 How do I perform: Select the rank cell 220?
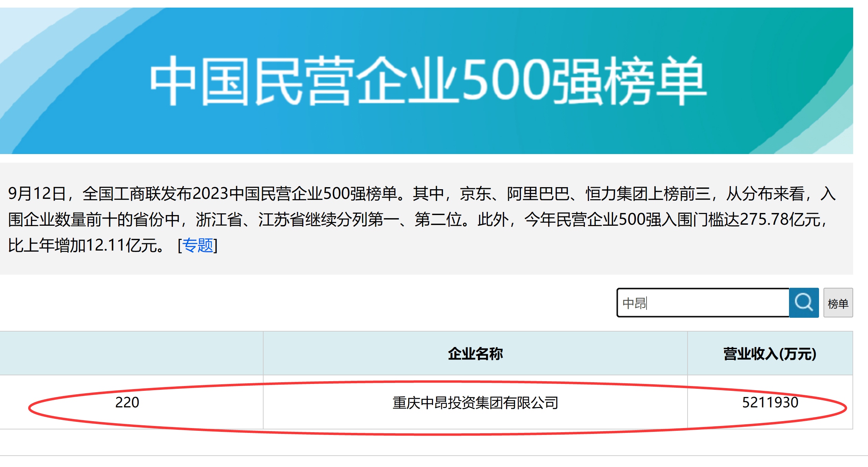[x=127, y=402]
